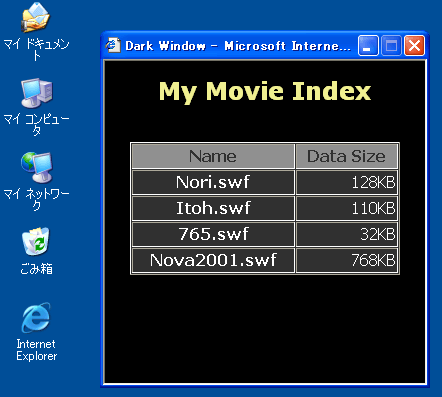Open the マイ ドキュメント desktop icon
Viewport: 442px width, 397px height.
36,32
